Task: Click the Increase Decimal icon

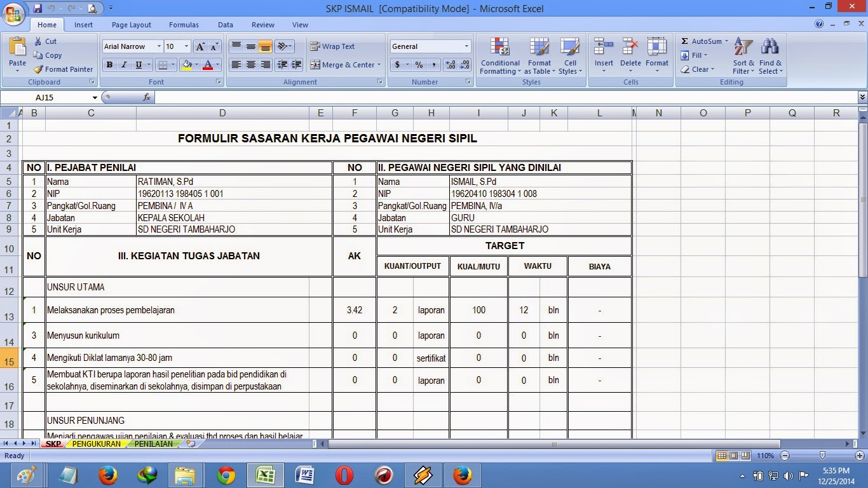Action: coord(449,65)
